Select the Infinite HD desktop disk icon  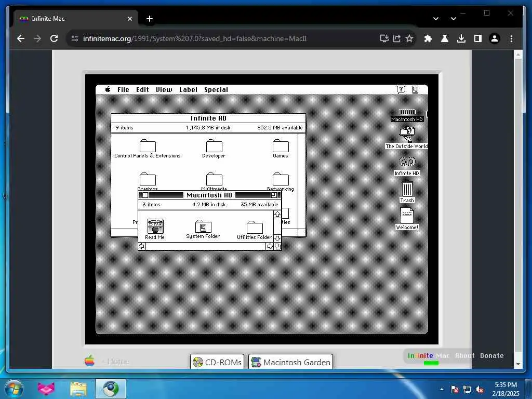407,166
